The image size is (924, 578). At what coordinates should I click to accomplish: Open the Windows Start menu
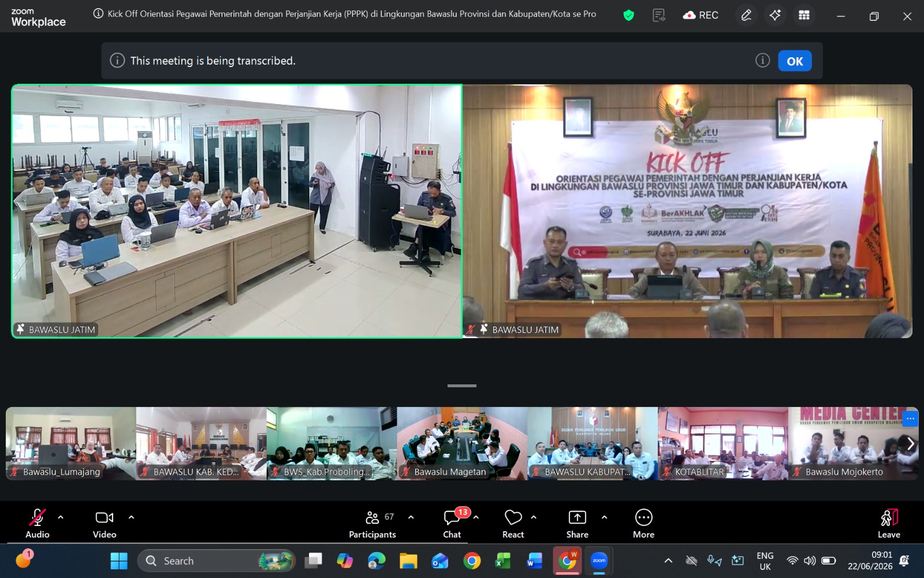point(119,561)
